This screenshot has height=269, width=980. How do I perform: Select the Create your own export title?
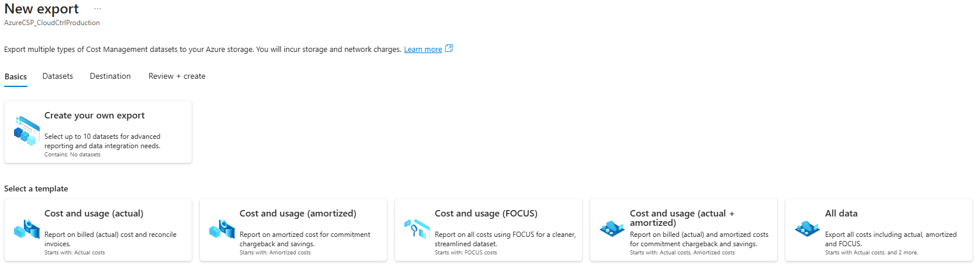click(95, 116)
